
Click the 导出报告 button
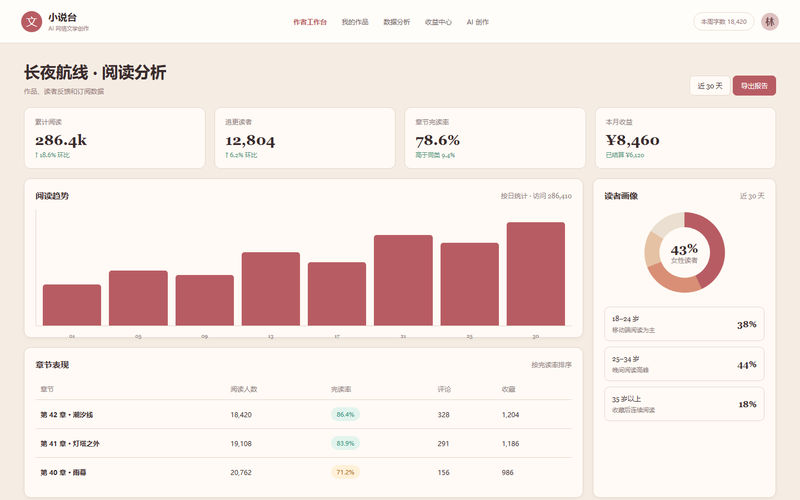[x=754, y=86]
